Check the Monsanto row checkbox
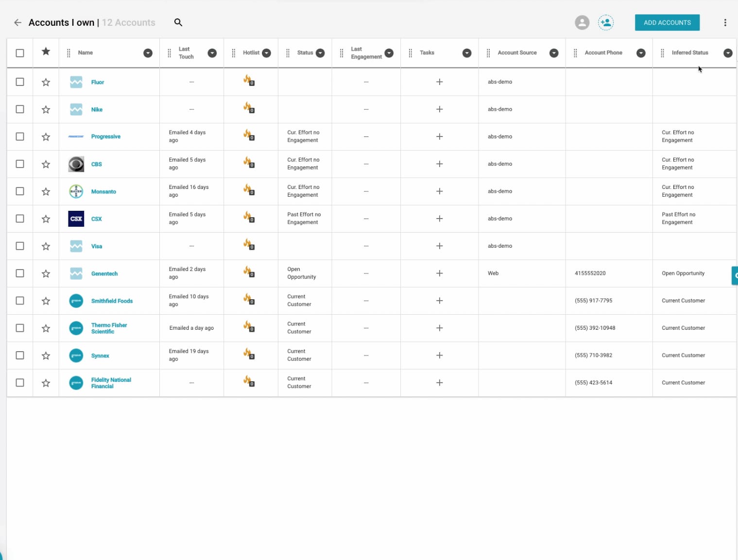This screenshot has height=560, width=738. click(20, 191)
